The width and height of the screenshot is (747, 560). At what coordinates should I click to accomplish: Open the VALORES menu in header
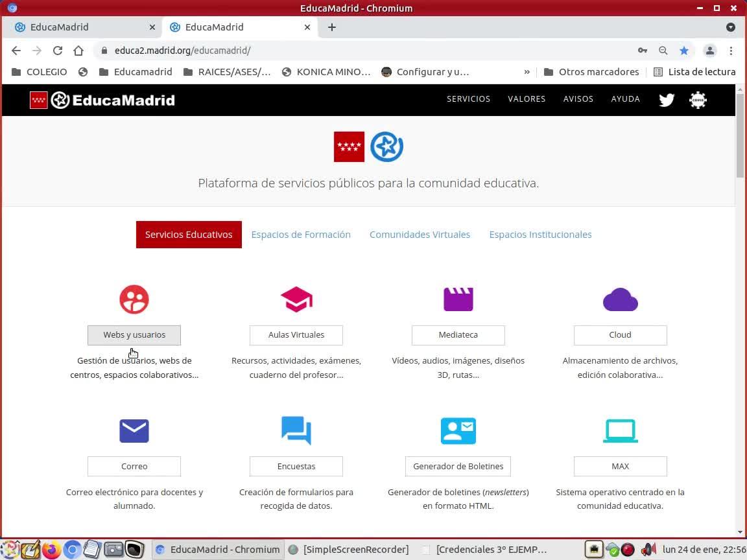click(x=527, y=99)
